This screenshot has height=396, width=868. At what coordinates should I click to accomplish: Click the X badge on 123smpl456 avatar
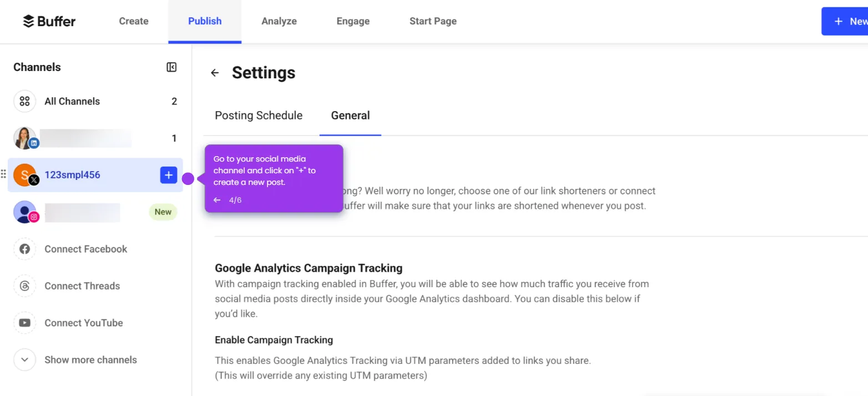[34, 179]
